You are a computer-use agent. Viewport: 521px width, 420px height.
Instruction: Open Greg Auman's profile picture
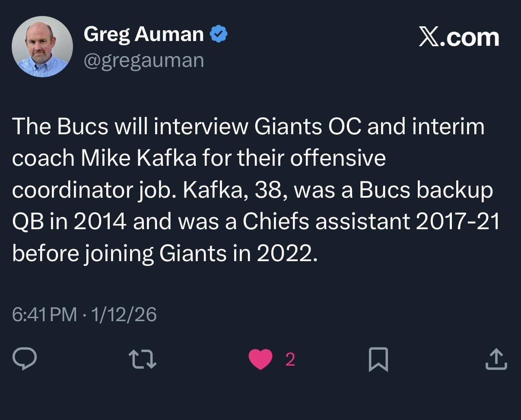[42, 46]
